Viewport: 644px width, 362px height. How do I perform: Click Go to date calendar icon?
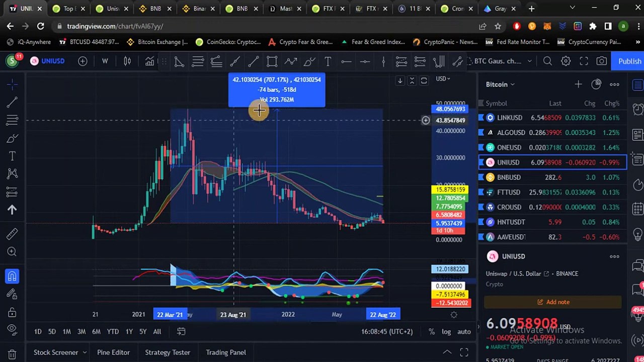click(x=181, y=332)
